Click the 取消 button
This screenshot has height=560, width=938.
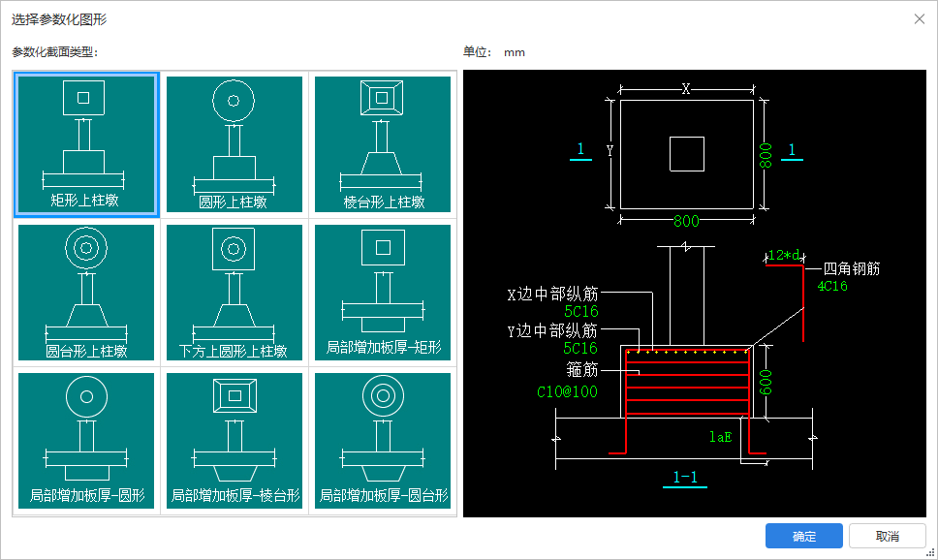[888, 536]
